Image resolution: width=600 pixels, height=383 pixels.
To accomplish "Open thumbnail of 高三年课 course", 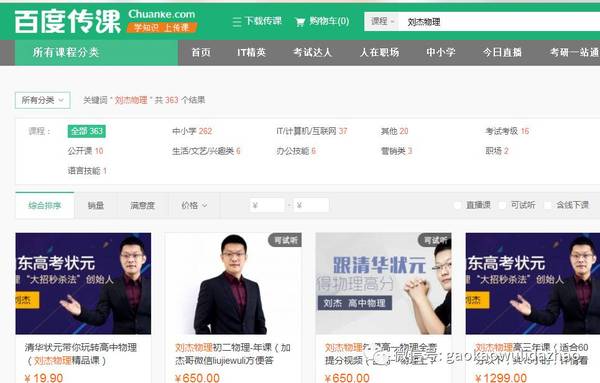I will point(533,284).
